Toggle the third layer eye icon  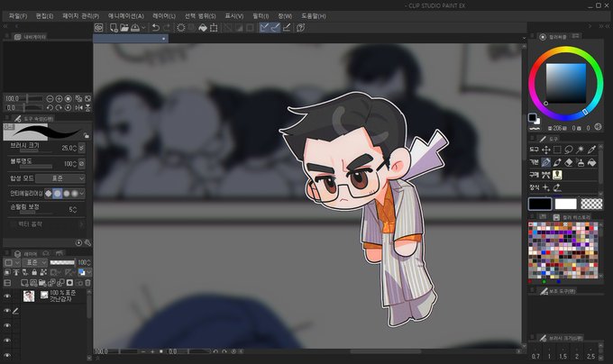[x=7, y=325]
